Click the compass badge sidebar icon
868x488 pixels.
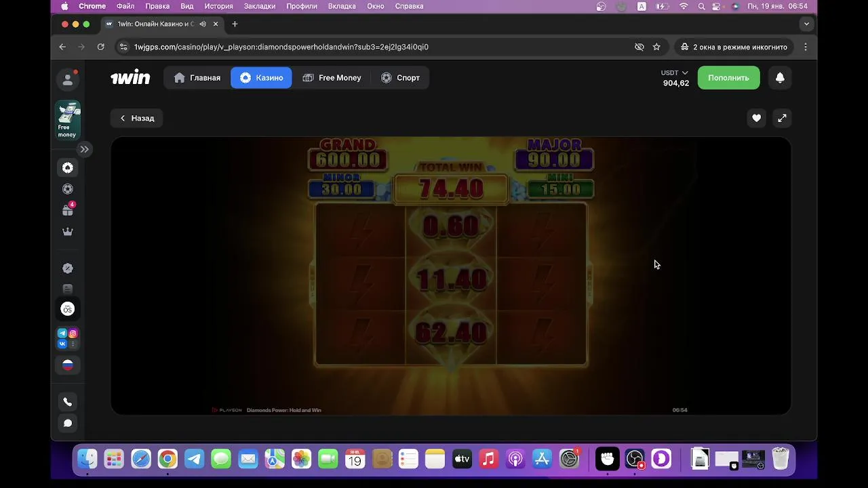click(68, 268)
